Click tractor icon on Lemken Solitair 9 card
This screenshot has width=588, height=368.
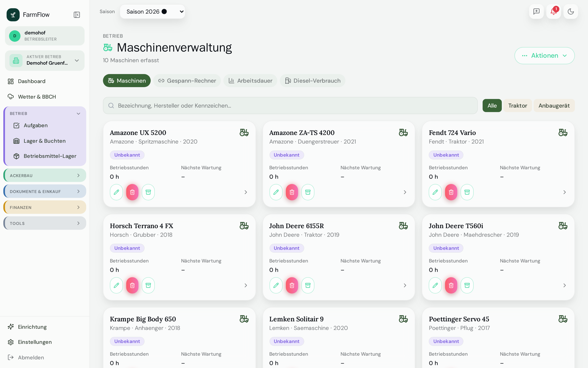click(404, 319)
